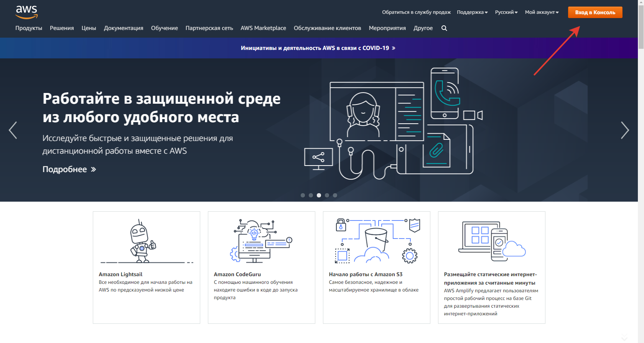Open Обслуживание клиентов menu item
Screen dimensions: 644x343
pyautogui.click(x=327, y=28)
